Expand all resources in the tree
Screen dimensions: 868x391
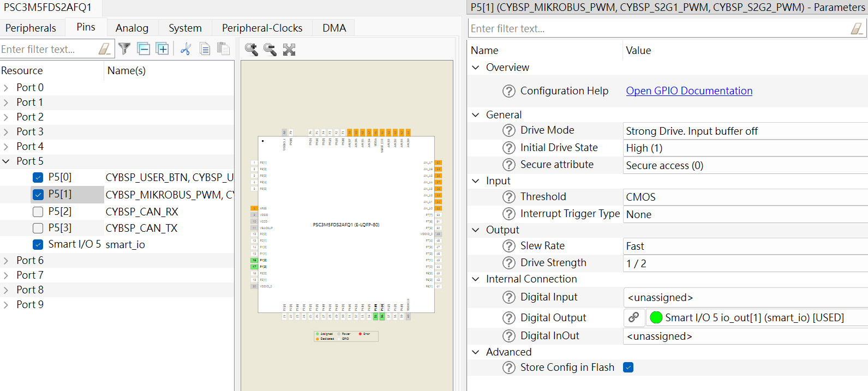(162, 49)
